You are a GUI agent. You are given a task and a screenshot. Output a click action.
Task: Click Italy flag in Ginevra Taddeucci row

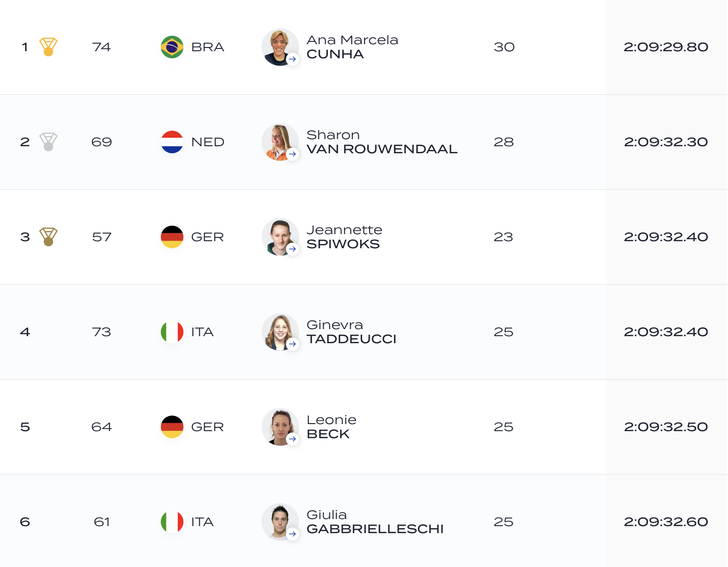(172, 332)
